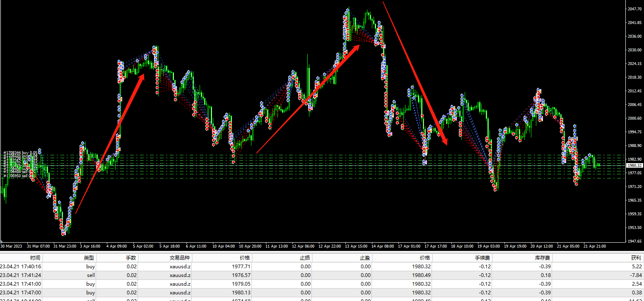Screen dimensions: 644x301
Task: Click the profit value 0.38
Action: coord(637,292)
